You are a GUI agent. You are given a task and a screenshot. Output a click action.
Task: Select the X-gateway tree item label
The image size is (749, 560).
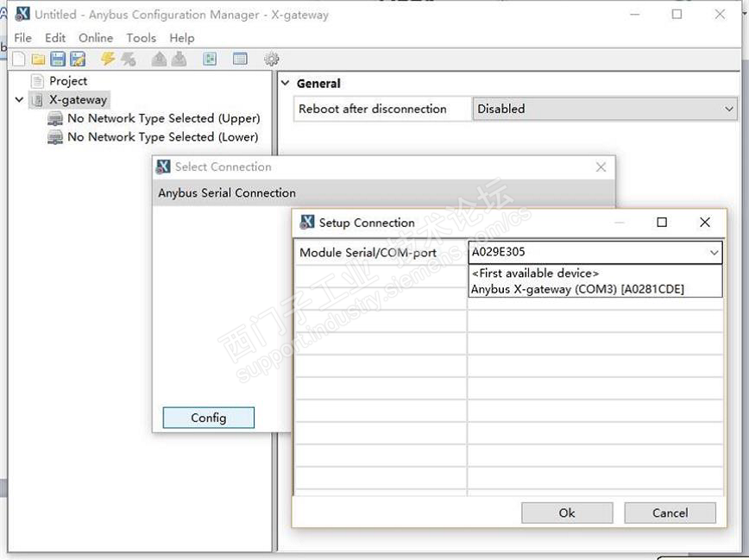[x=79, y=100]
